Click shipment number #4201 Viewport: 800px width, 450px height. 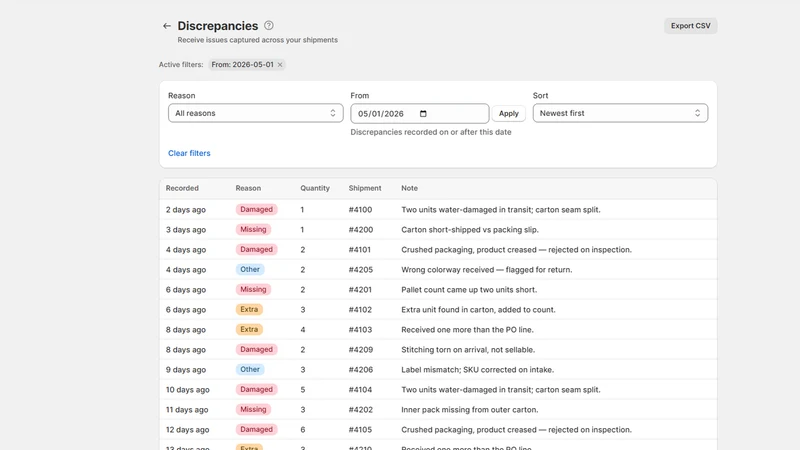coord(360,290)
